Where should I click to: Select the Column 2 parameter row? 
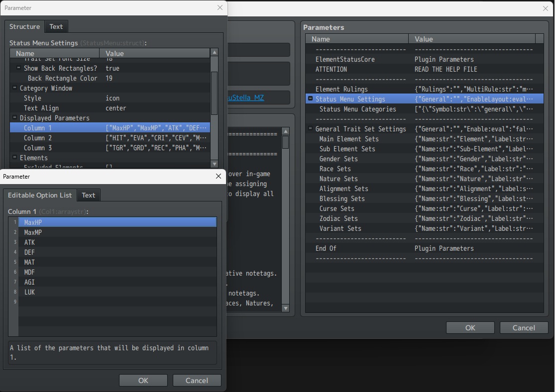[x=110, y=138]
